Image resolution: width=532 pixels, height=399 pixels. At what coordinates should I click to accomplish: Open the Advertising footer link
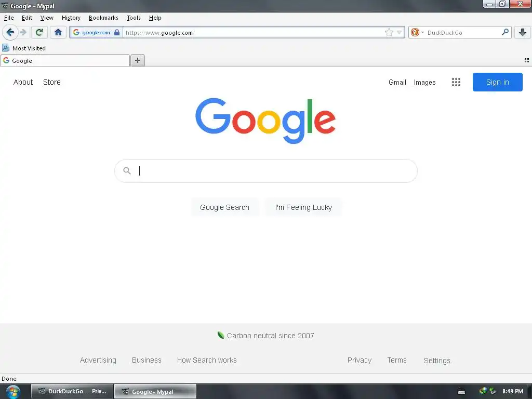(98, 360)
